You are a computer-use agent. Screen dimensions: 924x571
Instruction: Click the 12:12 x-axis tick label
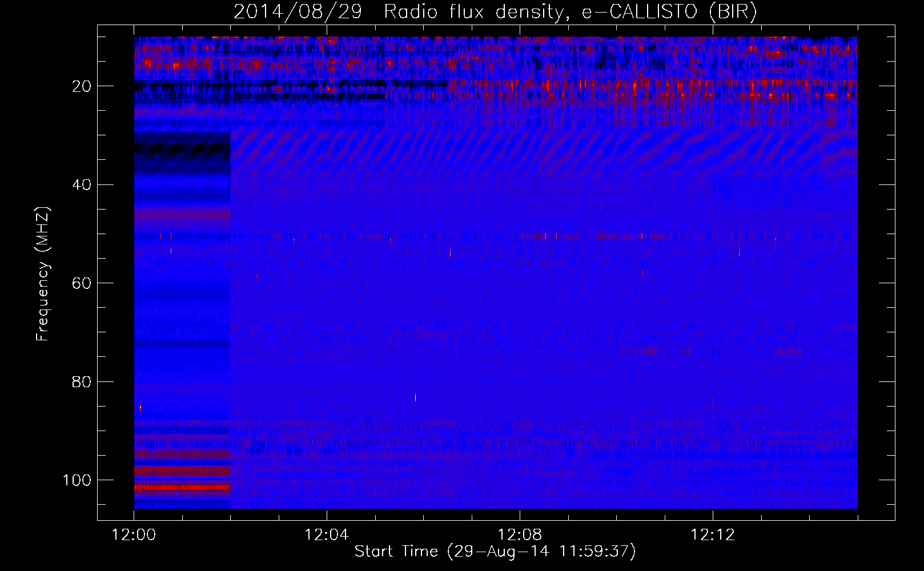(713, 535)
